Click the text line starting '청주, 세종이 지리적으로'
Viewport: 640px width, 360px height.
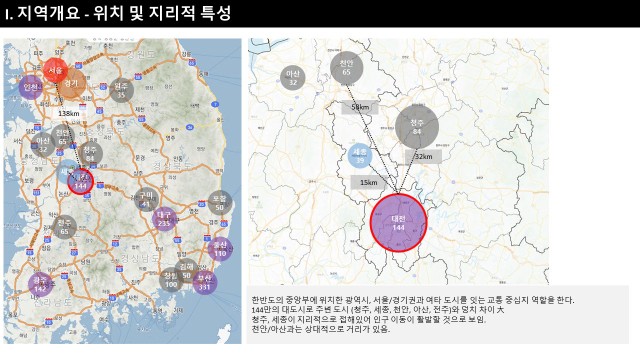point(369,319)
